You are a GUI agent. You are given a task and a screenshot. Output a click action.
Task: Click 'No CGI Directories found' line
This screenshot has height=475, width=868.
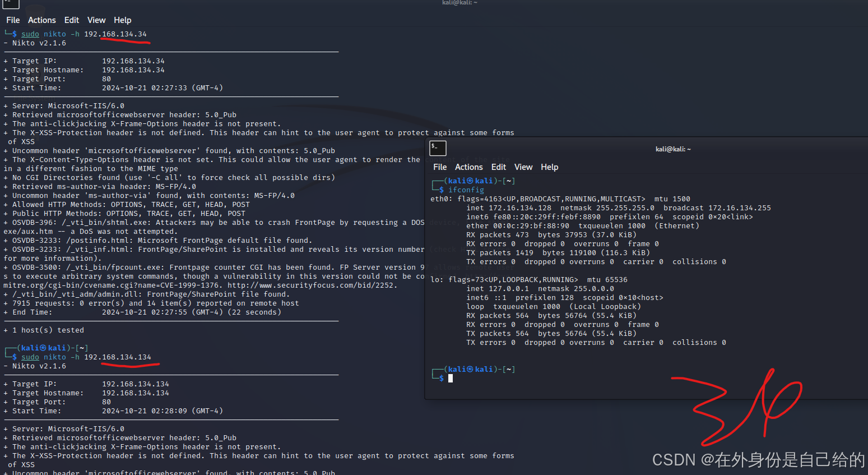[169, 178]
